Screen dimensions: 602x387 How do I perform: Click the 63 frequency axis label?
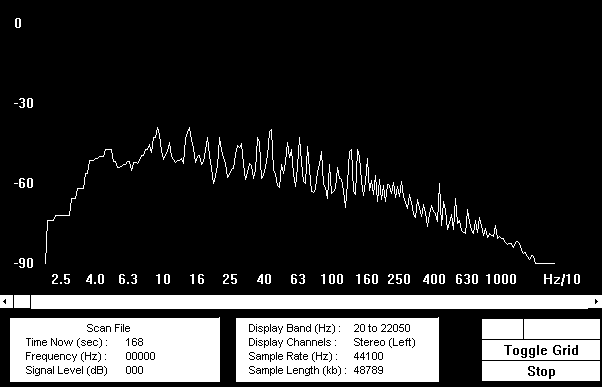pos(298,279)
